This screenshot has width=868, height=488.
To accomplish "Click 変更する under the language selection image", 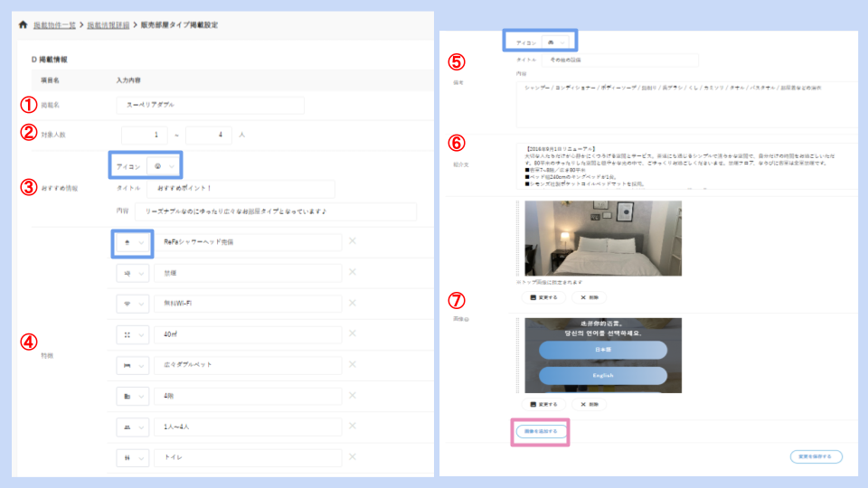I will click(x=546, y=404).
